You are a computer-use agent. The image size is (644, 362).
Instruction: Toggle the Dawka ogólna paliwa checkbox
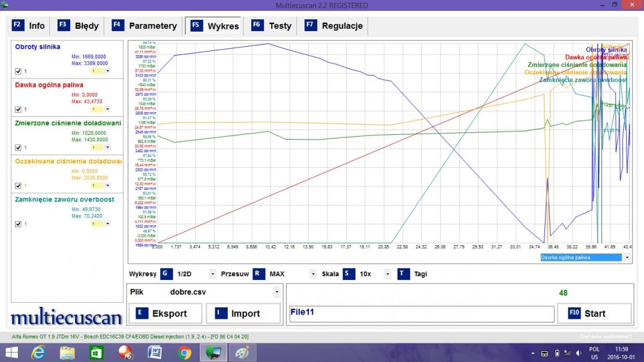click(x=17, y=110)
